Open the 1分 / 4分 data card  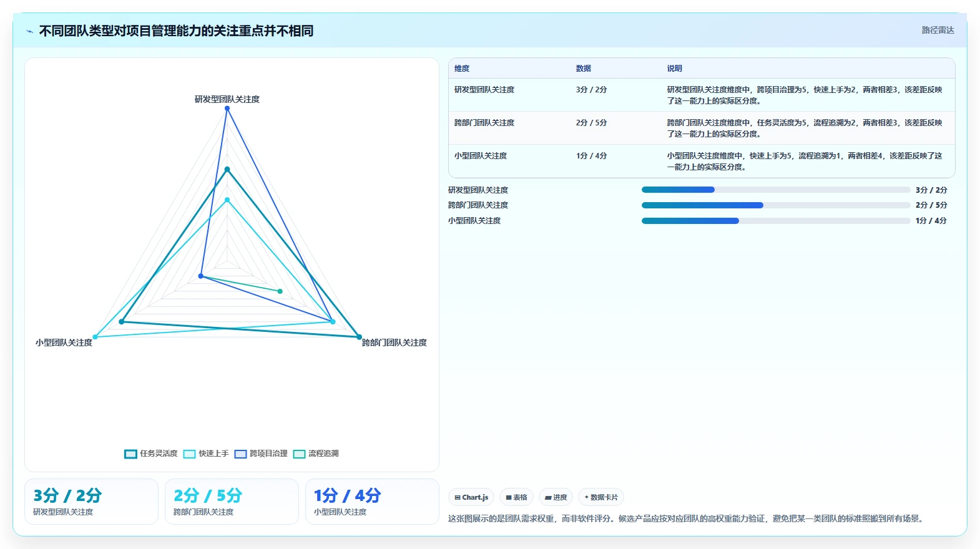372,502
